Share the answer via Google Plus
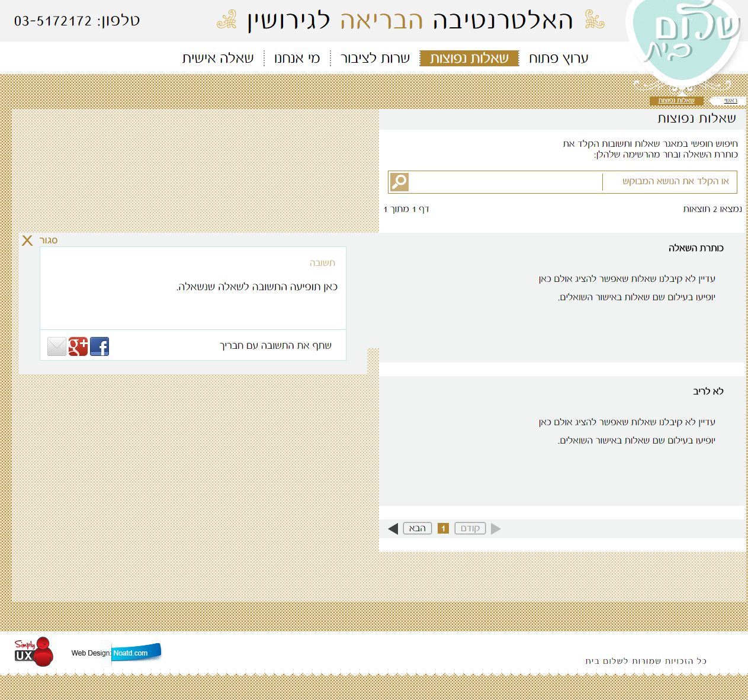The height and width of the screenshot is (700, 748). 78,346
